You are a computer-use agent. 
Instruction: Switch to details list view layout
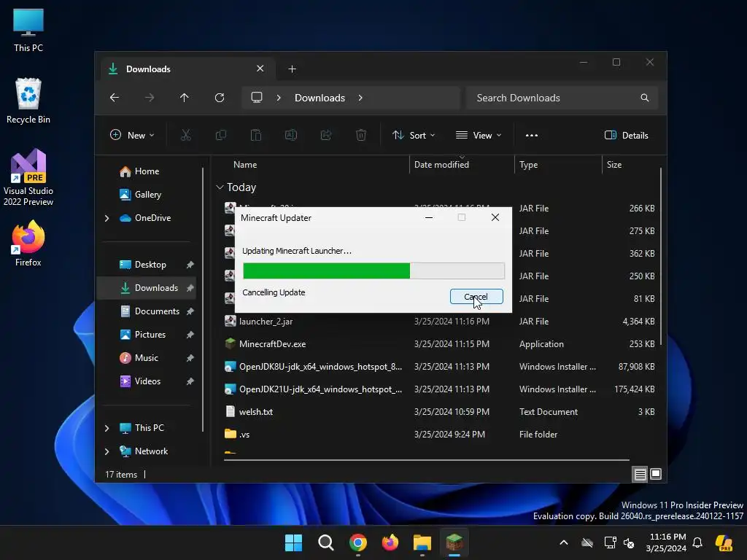640,474
